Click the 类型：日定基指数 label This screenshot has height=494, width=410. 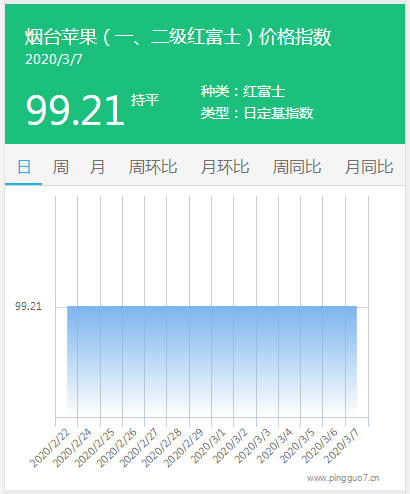(x=257, y=113)
